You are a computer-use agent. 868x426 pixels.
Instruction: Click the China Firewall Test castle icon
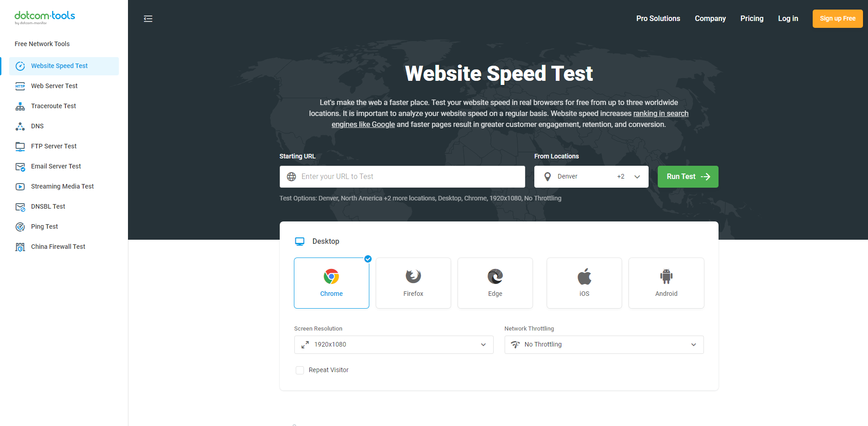(x=20, y=247)
